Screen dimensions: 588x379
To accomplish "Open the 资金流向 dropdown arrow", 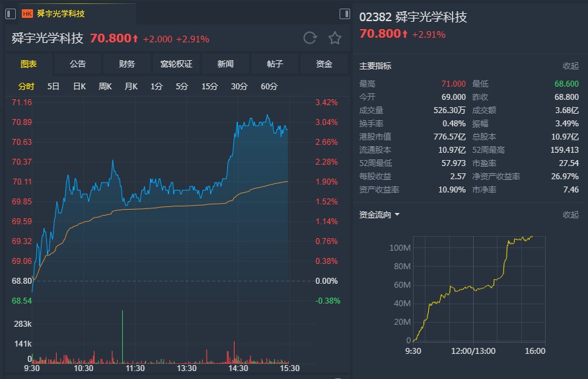I will click(397, 214).
